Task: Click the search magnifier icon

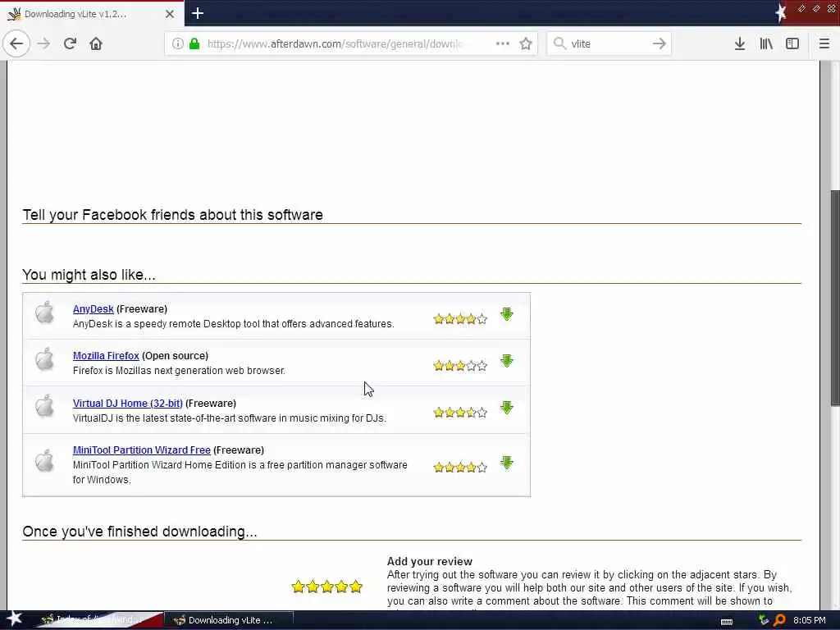Action: 559,43
